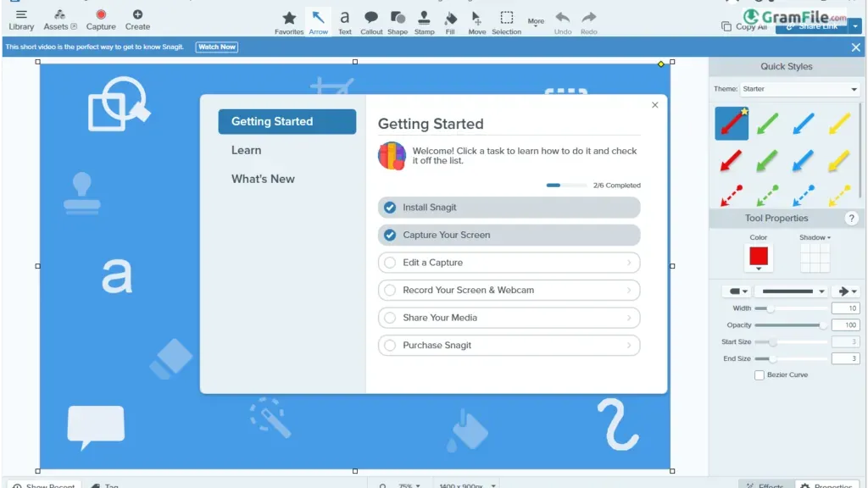Select the Fill tool
The image size is (868, 488).
pos(450,23)
